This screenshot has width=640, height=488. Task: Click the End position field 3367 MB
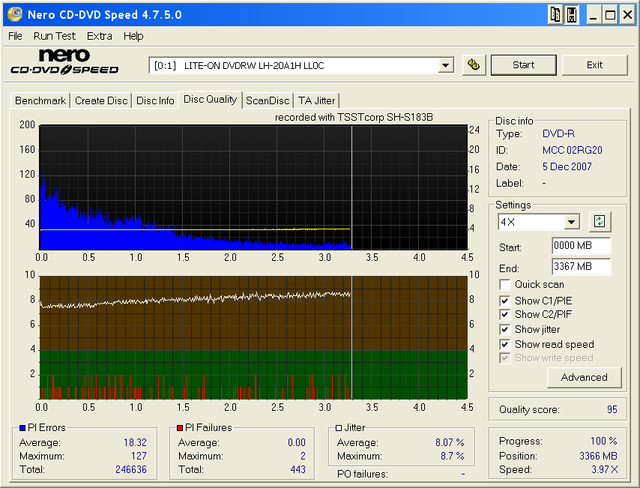[x=581, y=266]
